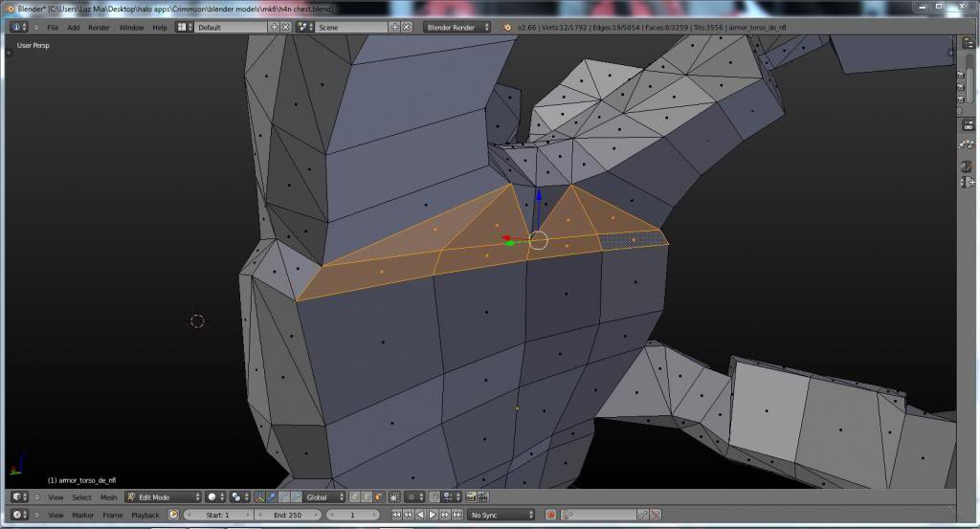Image resolution: width=980 pixels, height=529 pixels.
Task: Enable the rotate manipulator button
Action: point(283,497)
